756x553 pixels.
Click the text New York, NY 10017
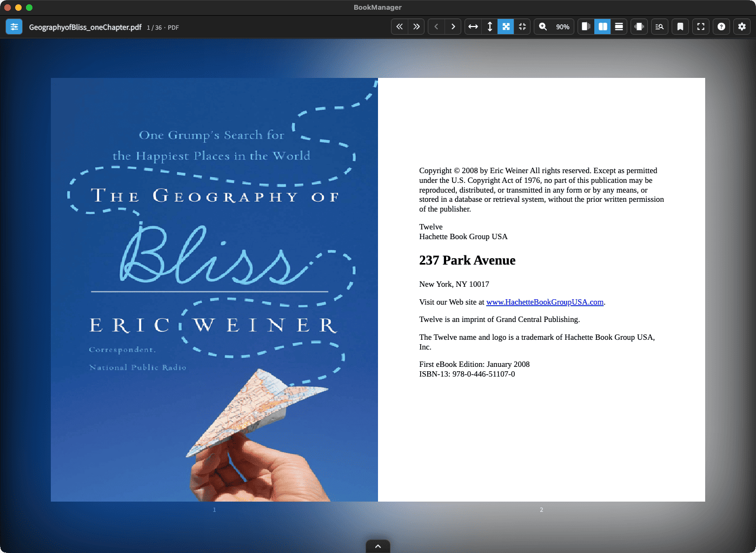[x=454, y=284]
